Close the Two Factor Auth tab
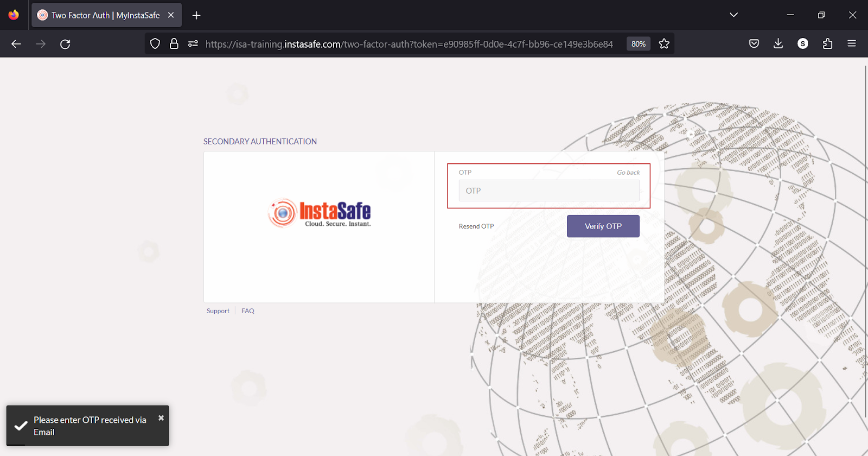The height and width of the screenshot is (456, 868). coord(171,15)
